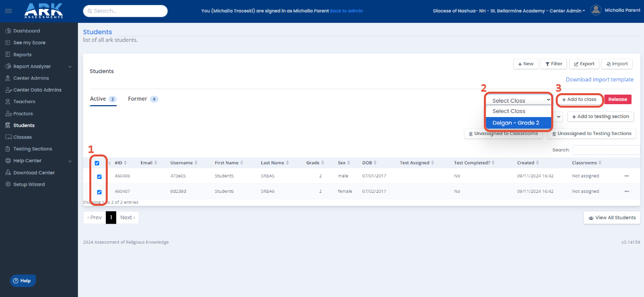The image size is (644, 297).
Task: Open See my Score page
Action: 29,43
